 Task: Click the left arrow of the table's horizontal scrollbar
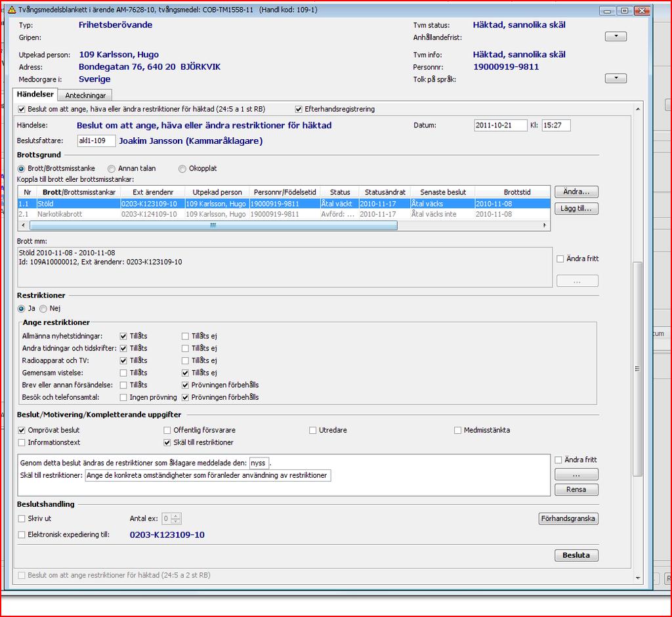click(23, 225)
